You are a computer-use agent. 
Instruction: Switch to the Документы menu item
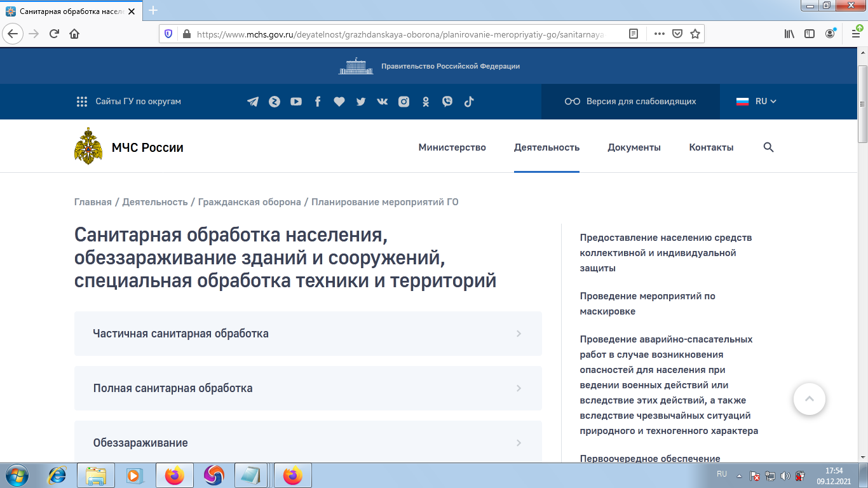[x=634, y=147]
